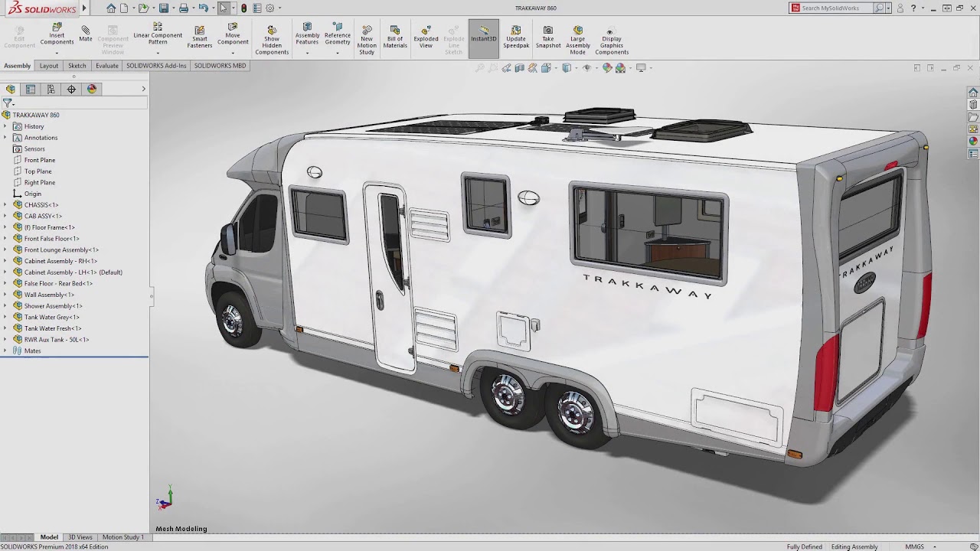Open SOLIDWORKS Add-Ins tab
Viewport: 980px width, 551px height.
pyautogui.click(x=156, y=66)
